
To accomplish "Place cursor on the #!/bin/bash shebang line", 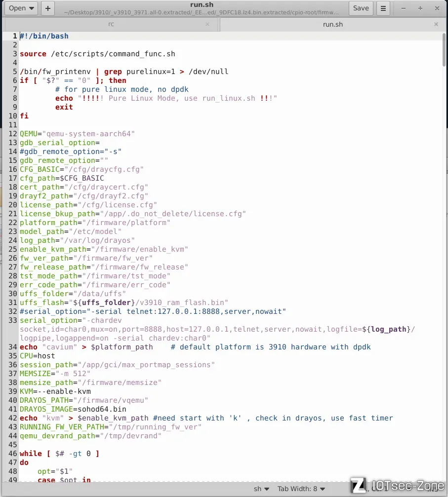I will coord(44,36).
